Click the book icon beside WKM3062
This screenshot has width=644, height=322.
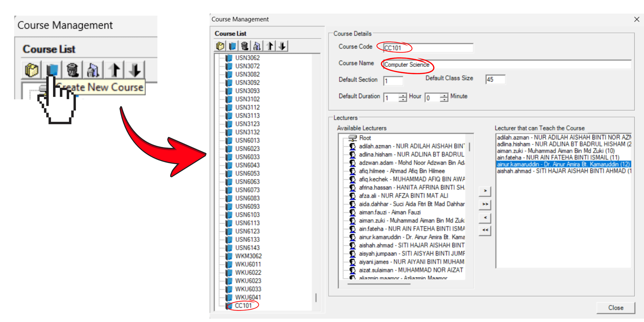pyautogui.click(x=229, y=256)
